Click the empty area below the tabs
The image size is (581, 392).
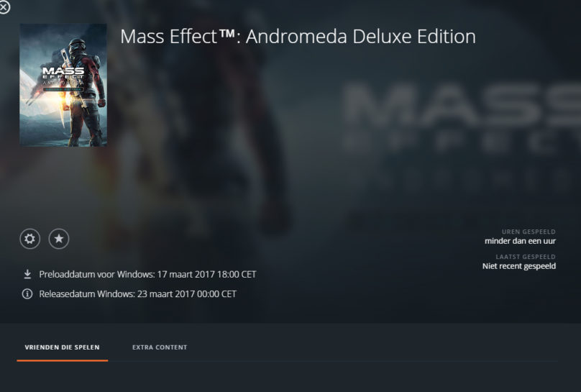pos(290,377)
